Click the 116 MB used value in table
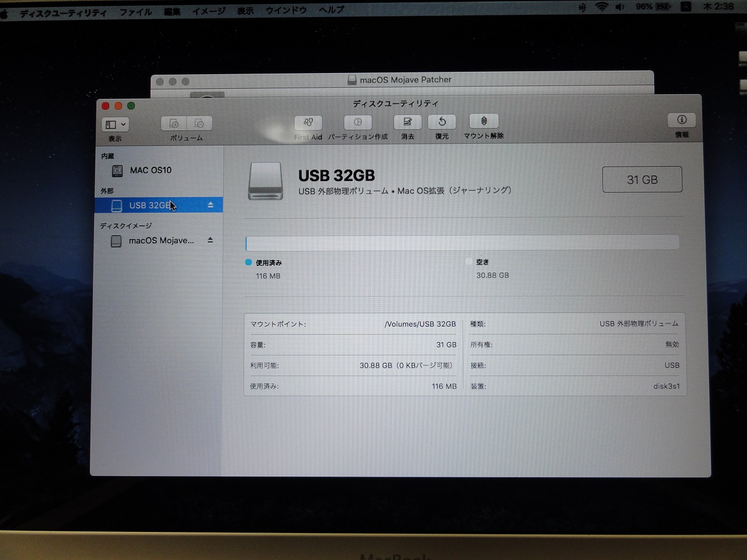Image resolution: width=747 pixels, height=560 pixels. pos(444,386)
